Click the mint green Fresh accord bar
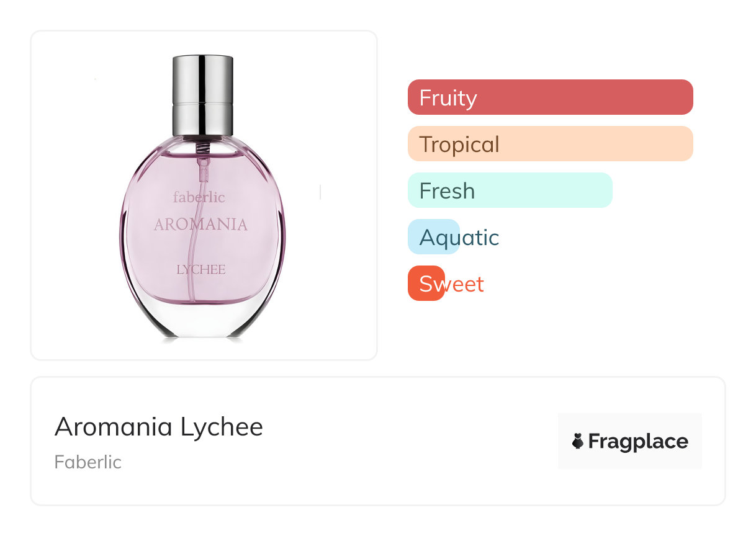The width and height of the screenshot is (756, 536). [x=510, y=190]
